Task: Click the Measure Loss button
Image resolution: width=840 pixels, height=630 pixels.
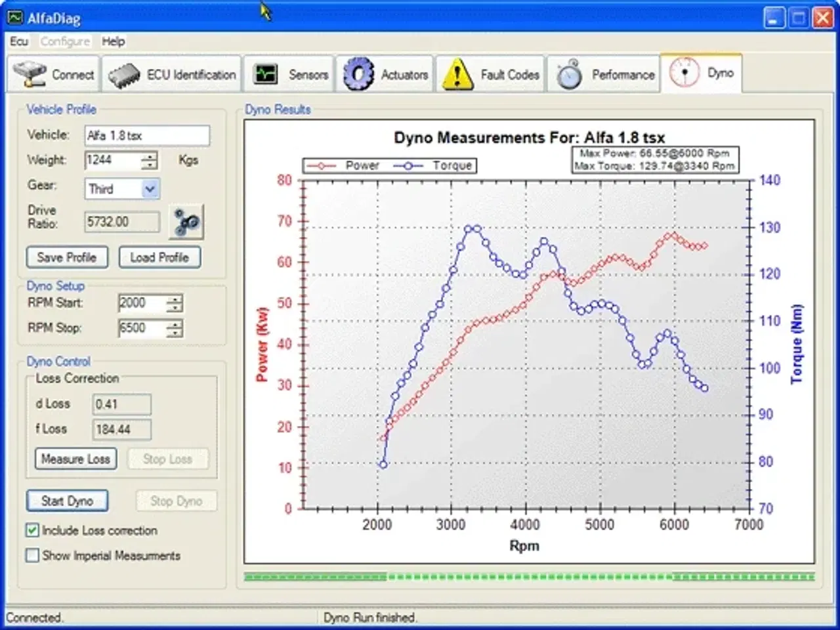Action: point(75,459)
